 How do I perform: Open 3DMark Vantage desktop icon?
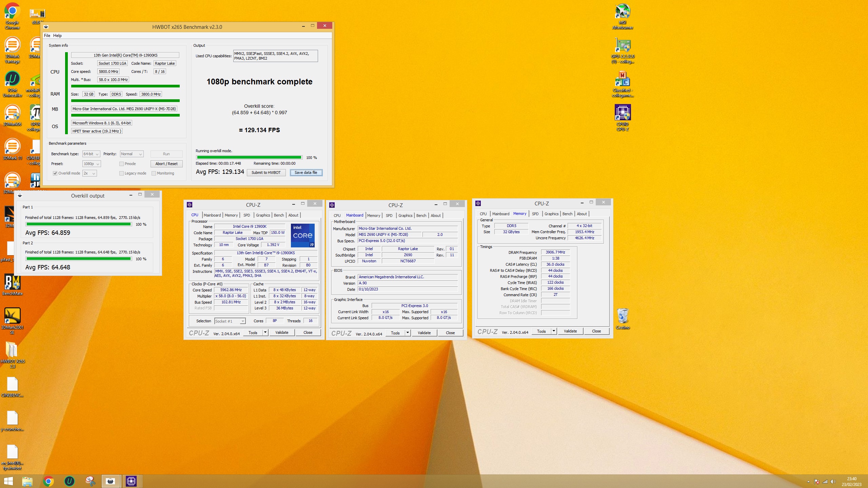click(12, 50)
